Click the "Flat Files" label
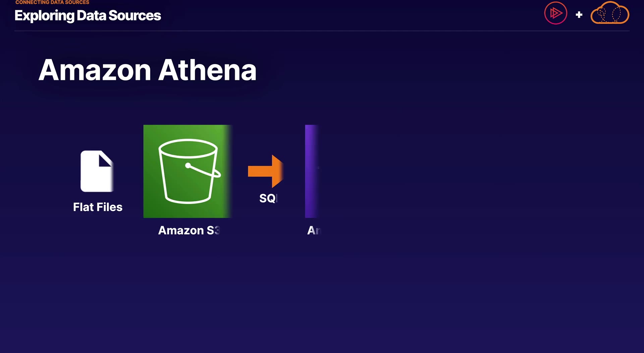 pos(98,207)
